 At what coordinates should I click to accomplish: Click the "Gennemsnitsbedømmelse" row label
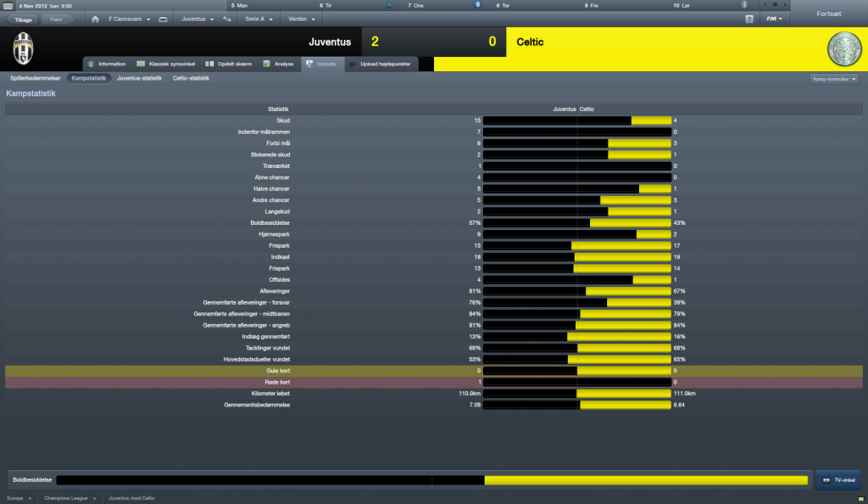click(x=257, y=405)
